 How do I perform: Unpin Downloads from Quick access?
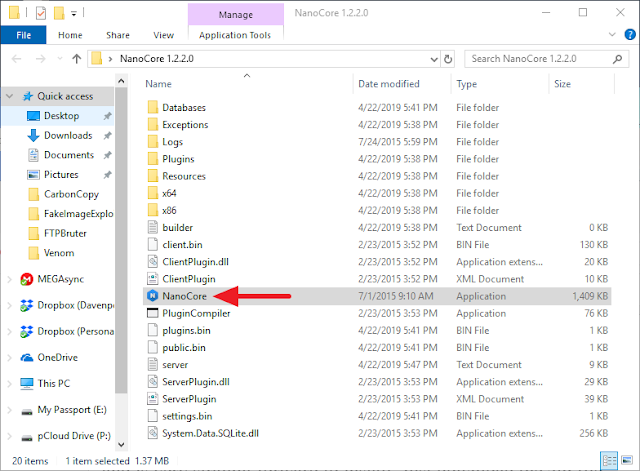107,136
